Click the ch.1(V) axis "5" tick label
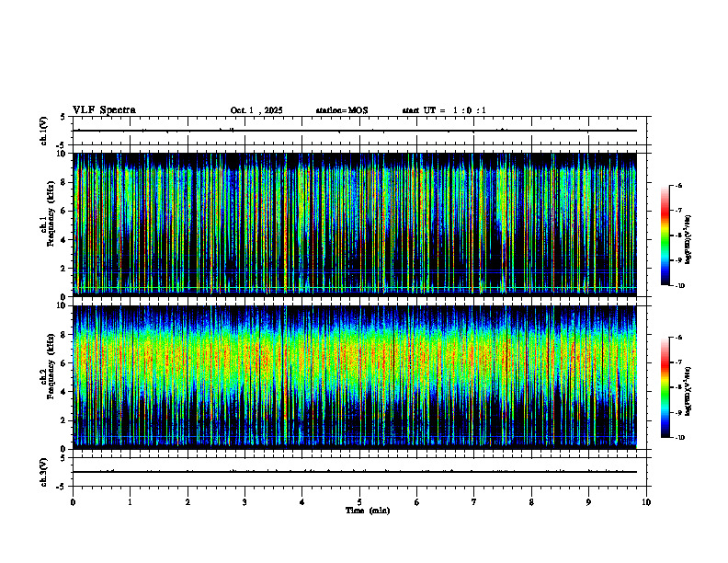Viewport: 728px width, 563px height. pos(63,117)
